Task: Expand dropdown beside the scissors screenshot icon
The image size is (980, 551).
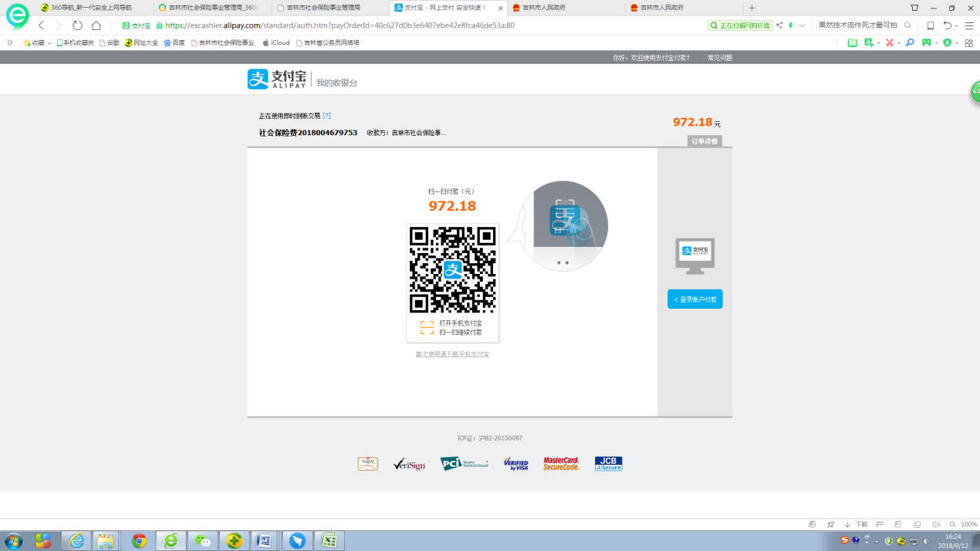Action: pos(899,42)
